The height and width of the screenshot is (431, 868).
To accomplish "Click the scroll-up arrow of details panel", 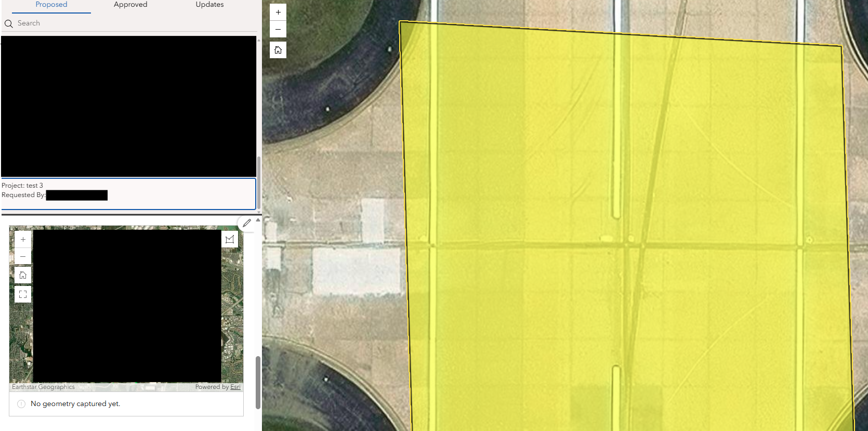I will pos(258,220).
